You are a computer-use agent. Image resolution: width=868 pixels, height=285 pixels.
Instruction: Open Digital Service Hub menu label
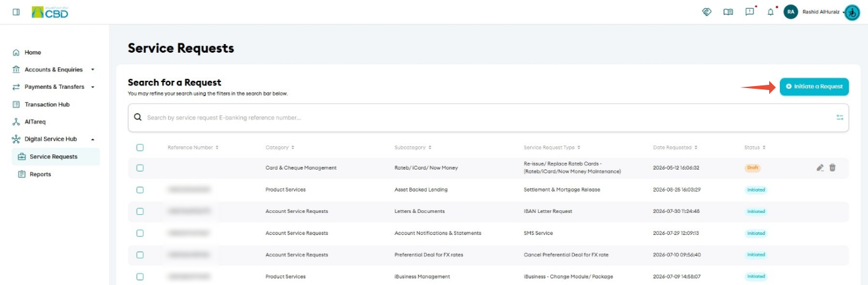coord(51,139)
